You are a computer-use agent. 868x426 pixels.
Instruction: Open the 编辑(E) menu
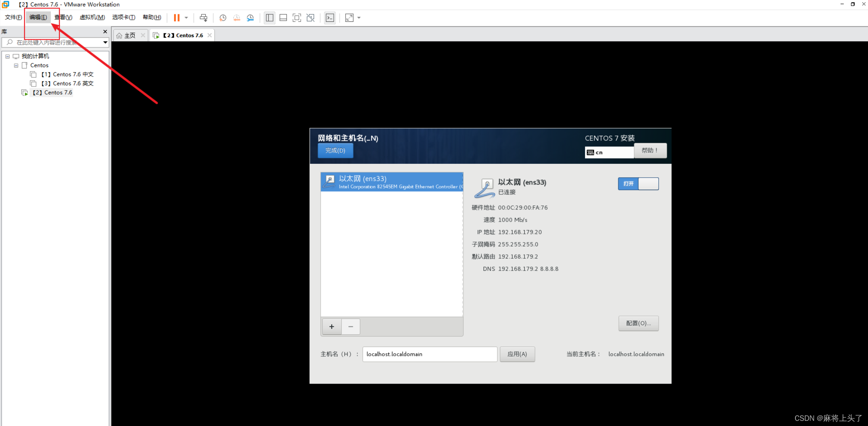(38, 17)
